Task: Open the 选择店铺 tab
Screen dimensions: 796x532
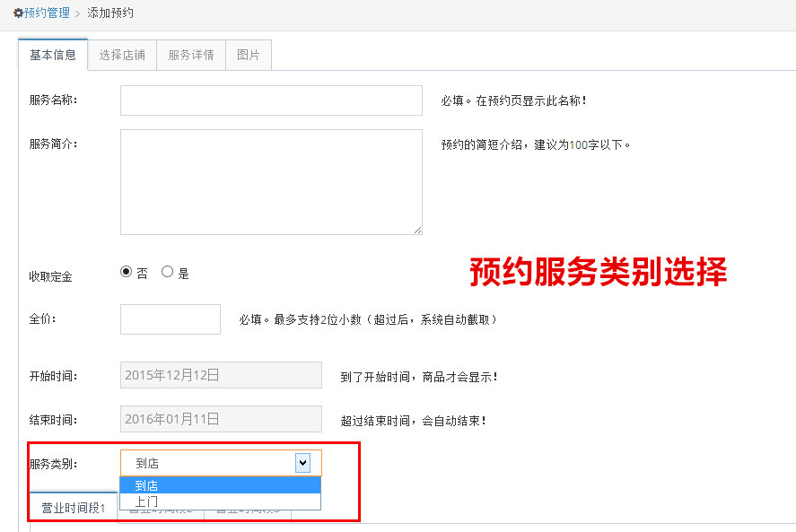Action: 122,55
